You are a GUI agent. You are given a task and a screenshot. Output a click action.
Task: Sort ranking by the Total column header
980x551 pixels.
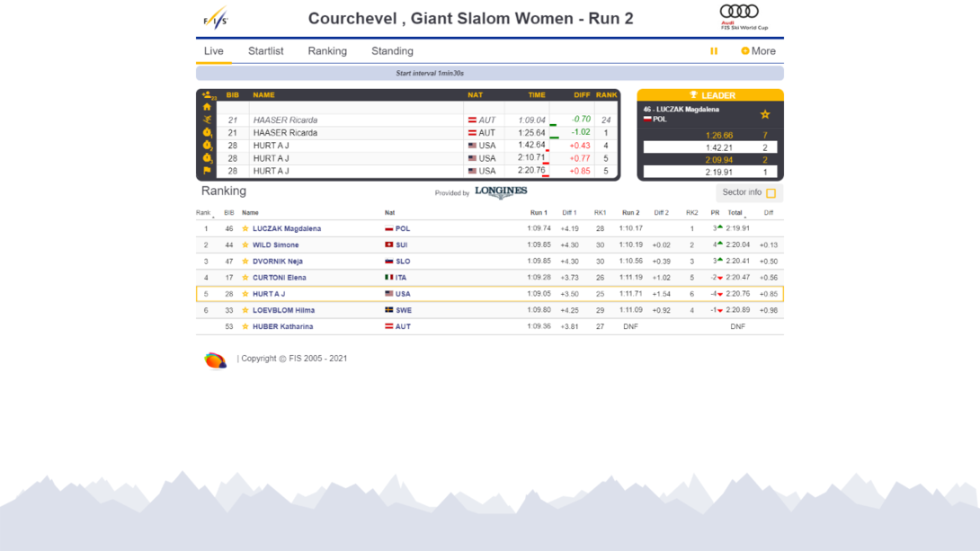pos(735,213)
